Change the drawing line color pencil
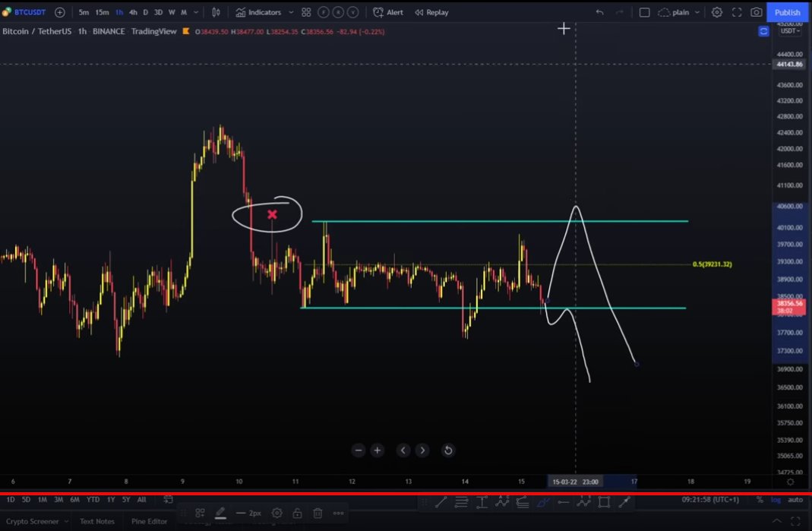 [x=220, y=513]
